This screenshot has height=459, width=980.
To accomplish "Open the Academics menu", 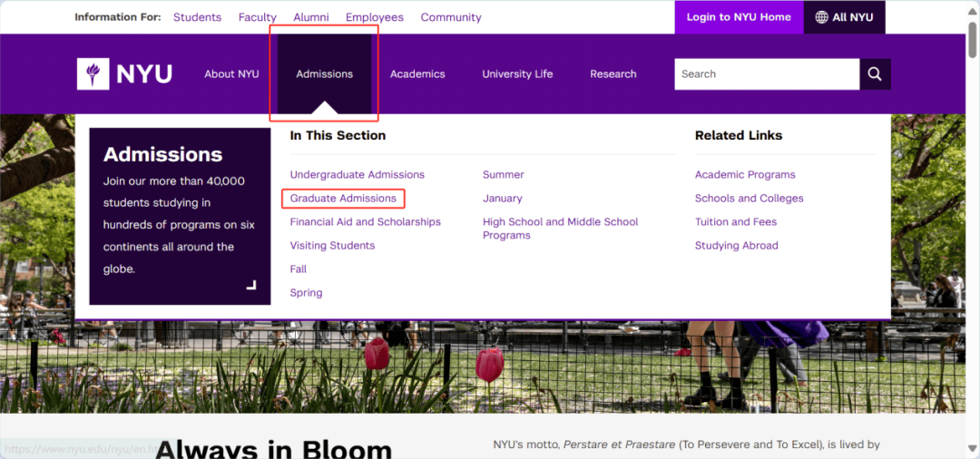I will click(417, 74).
